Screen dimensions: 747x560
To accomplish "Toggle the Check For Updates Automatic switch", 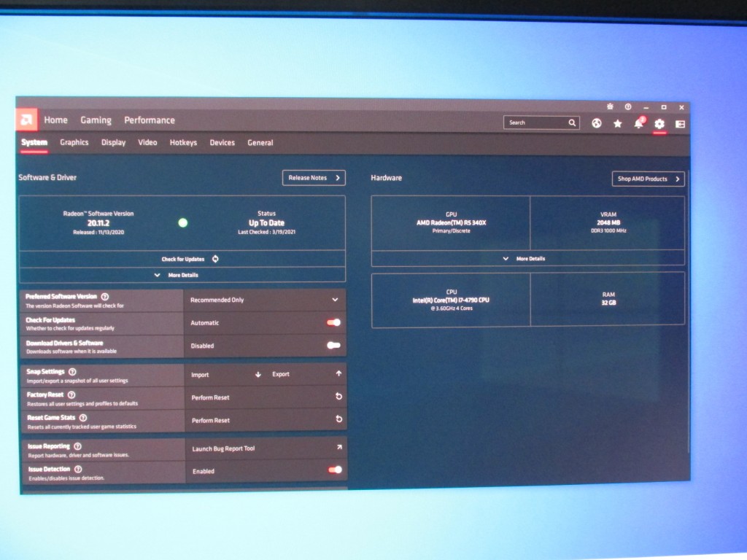I will point(333,322).
